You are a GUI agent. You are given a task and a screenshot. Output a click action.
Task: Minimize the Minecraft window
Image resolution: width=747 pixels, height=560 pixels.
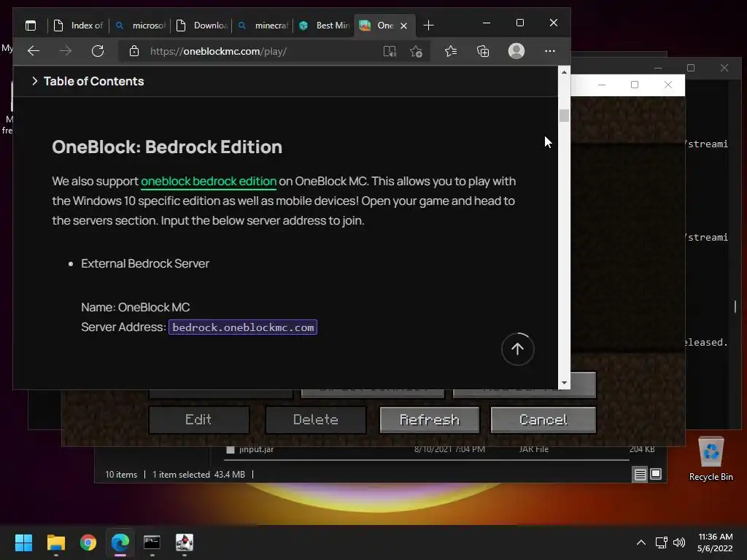(x=602, y=85)
